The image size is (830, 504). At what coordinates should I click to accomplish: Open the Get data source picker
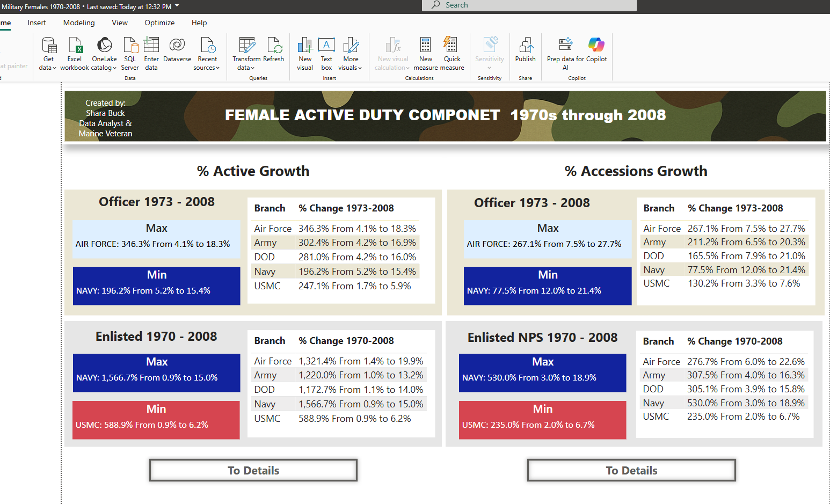48,54
